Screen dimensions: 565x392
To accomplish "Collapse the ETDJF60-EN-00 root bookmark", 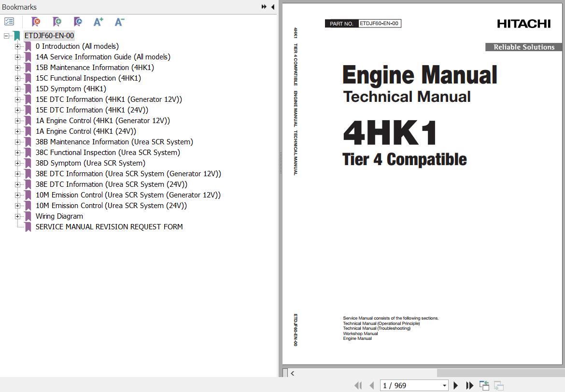I will coord(6,36).
